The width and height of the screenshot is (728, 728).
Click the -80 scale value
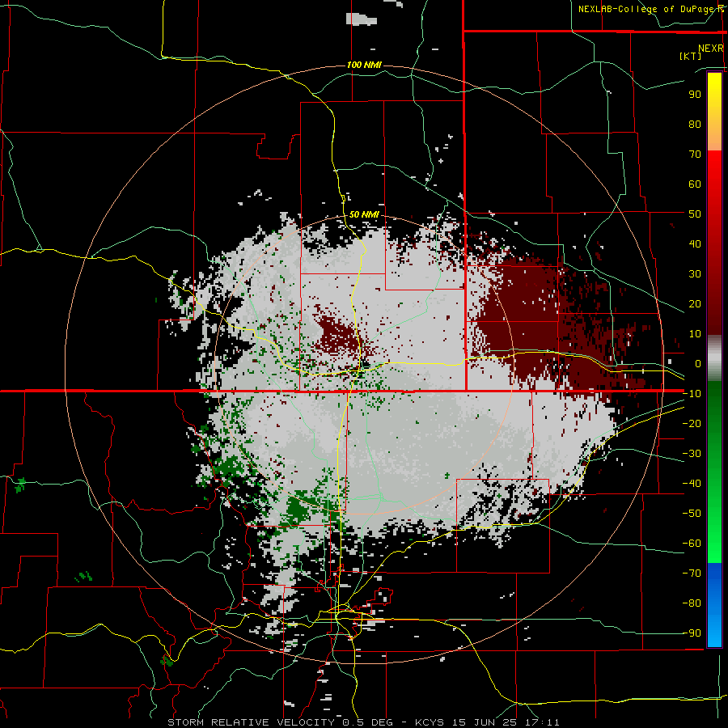(692, 603)
